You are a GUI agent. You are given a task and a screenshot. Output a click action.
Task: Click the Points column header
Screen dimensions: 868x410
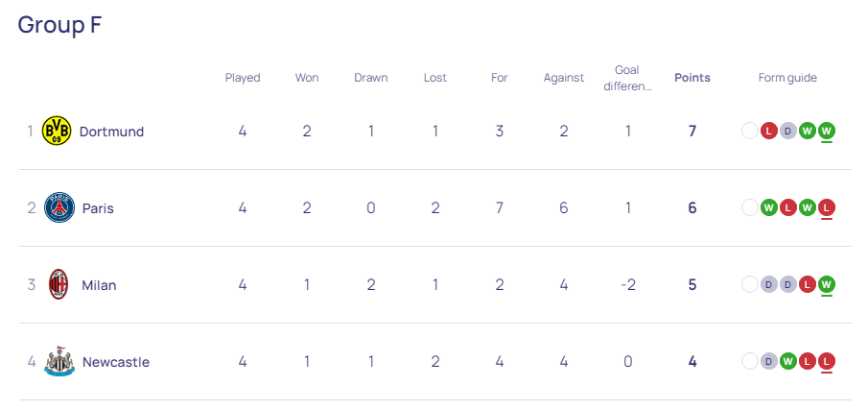tap(692, 78)
